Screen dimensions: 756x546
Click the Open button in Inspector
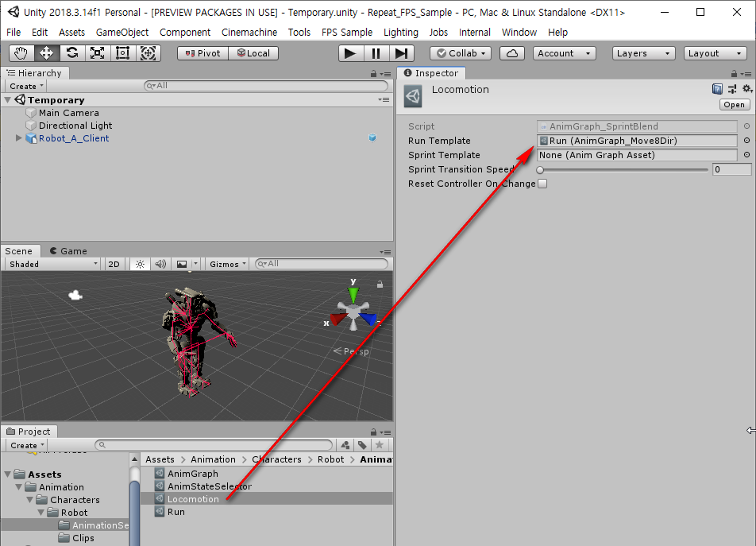(735, 105)
